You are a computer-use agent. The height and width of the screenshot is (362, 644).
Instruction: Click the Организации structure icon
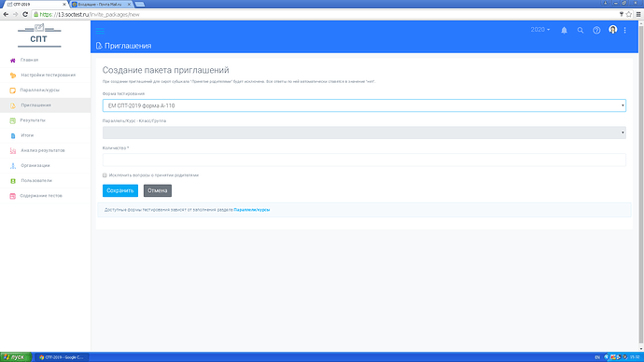pos(13,166)
